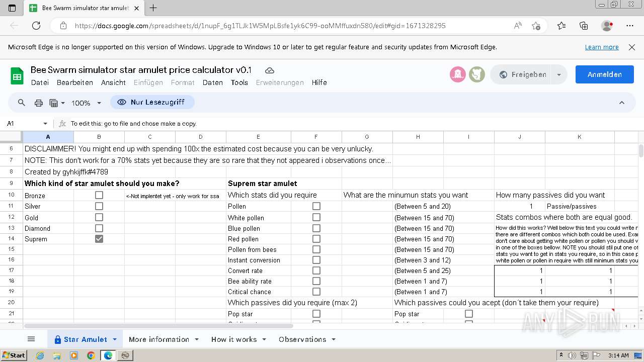This screenshot has width=644, height=362.
Task: Launch Chrome from the taskbar
Action: point(91,355)
